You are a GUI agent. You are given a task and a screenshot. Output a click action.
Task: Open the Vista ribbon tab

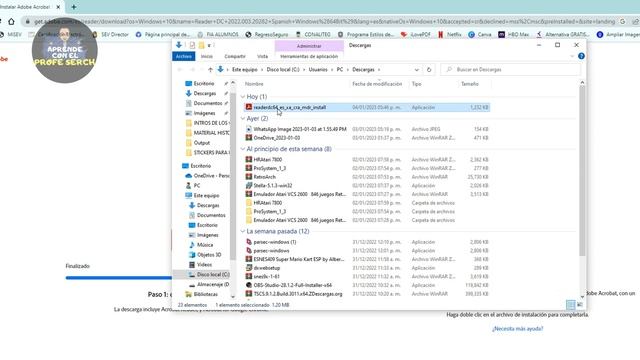pyautogui.click(x=262, y=56)
